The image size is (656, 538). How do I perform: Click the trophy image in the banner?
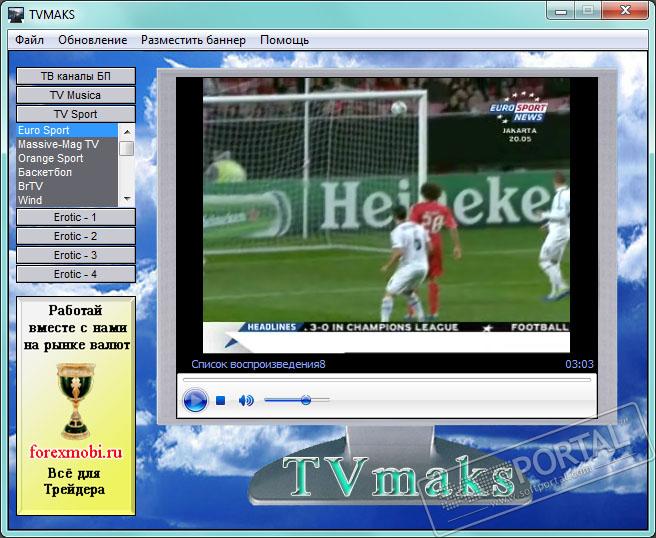76,401
